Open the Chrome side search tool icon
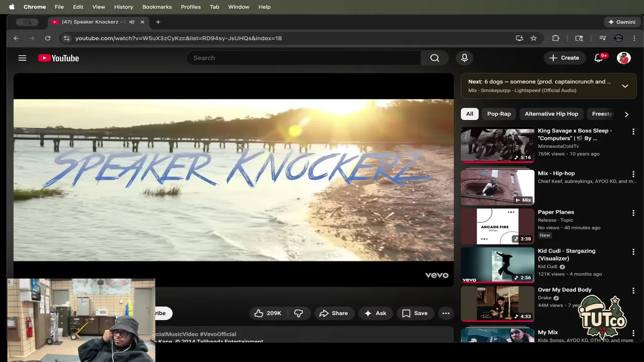644x362 pixels. [x=579, y=38]
